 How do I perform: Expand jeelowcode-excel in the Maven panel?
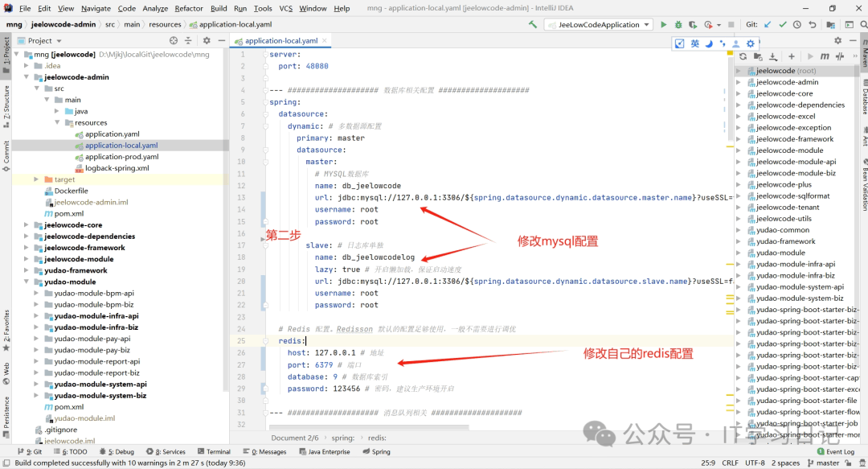(x=739, y=117)
